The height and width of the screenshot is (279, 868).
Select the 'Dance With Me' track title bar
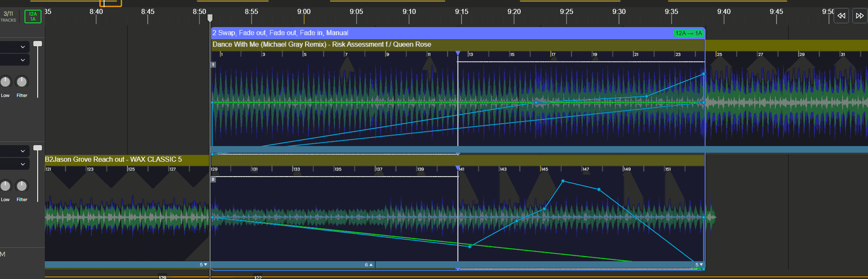pos(458,44)
